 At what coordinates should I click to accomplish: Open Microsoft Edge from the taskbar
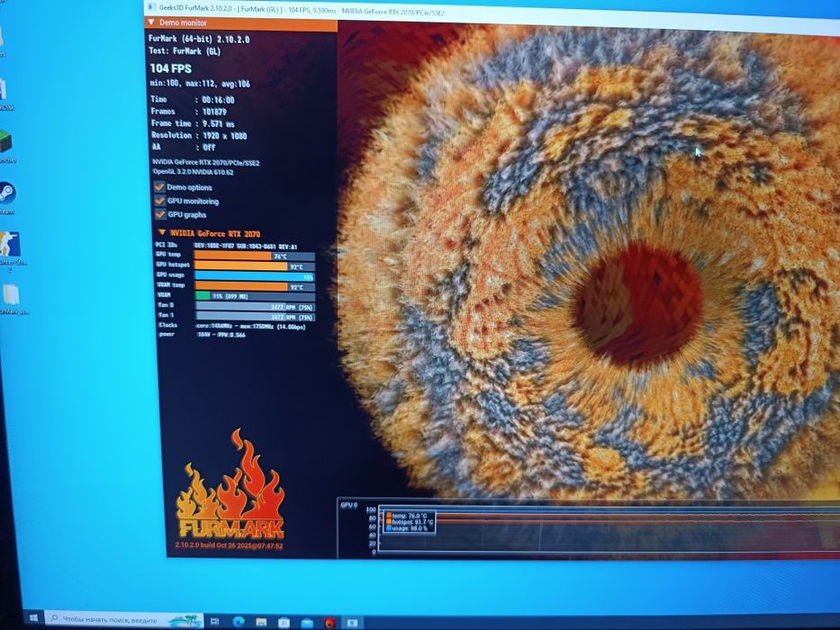[x=238, y=621]
